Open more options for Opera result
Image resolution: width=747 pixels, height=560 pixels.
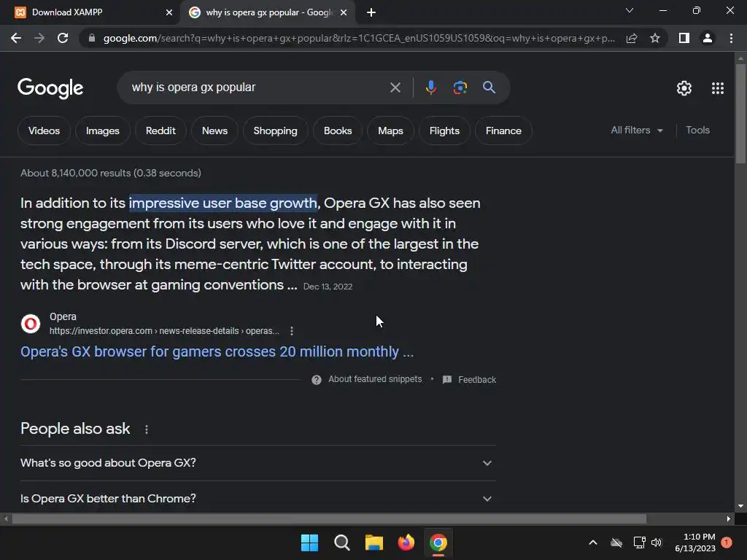[292, 331]
